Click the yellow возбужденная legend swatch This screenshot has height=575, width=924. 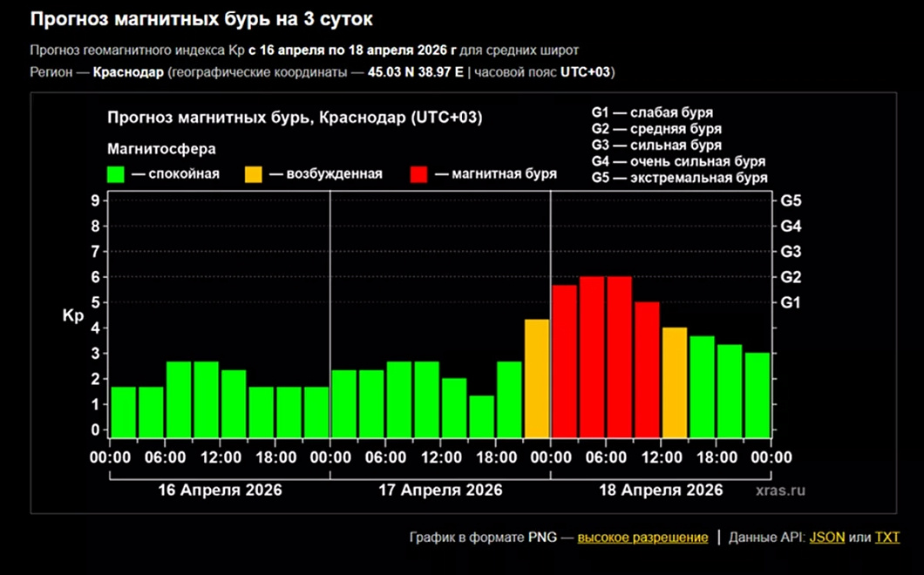(254, 174)
